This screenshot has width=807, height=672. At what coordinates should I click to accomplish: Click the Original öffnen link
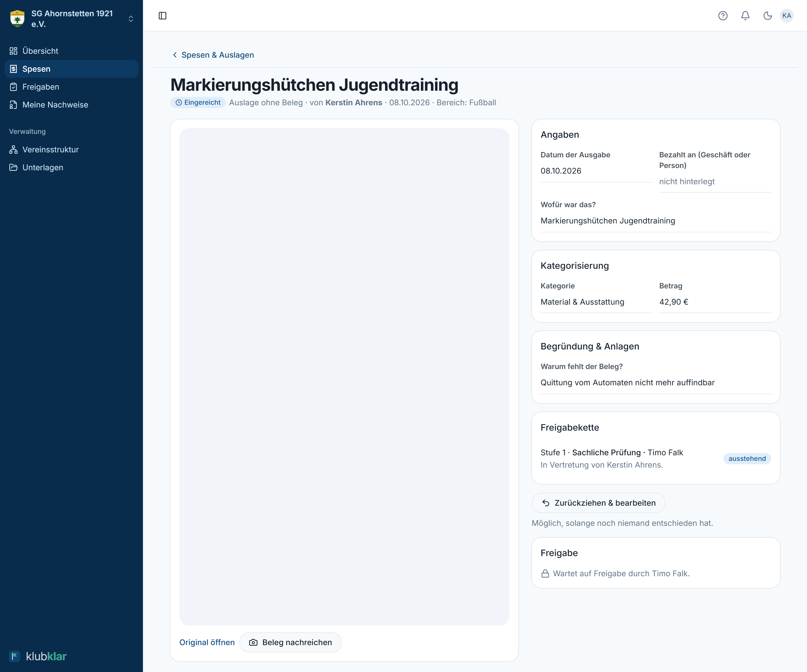207,642
